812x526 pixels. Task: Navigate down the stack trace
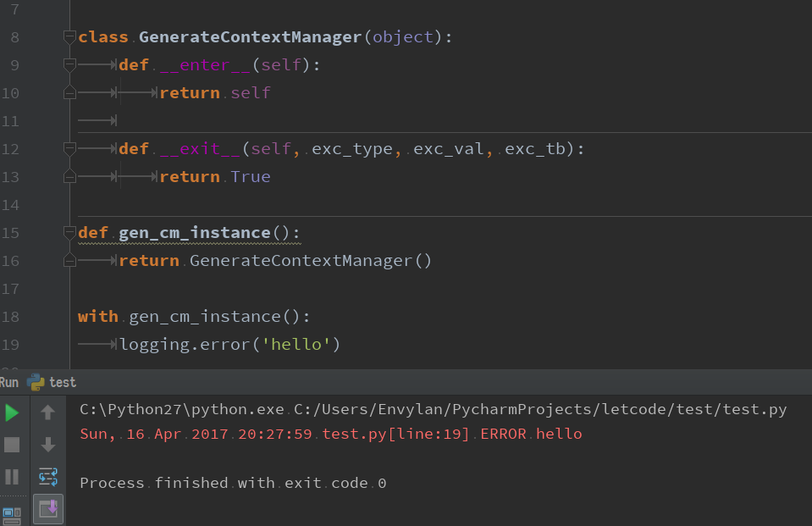48,444
